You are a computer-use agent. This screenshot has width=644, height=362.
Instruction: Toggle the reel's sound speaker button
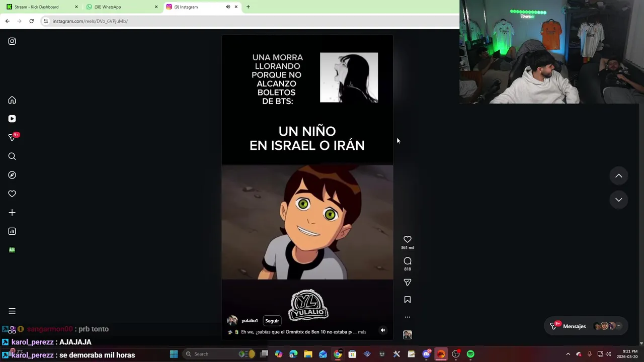pos(383,330)
